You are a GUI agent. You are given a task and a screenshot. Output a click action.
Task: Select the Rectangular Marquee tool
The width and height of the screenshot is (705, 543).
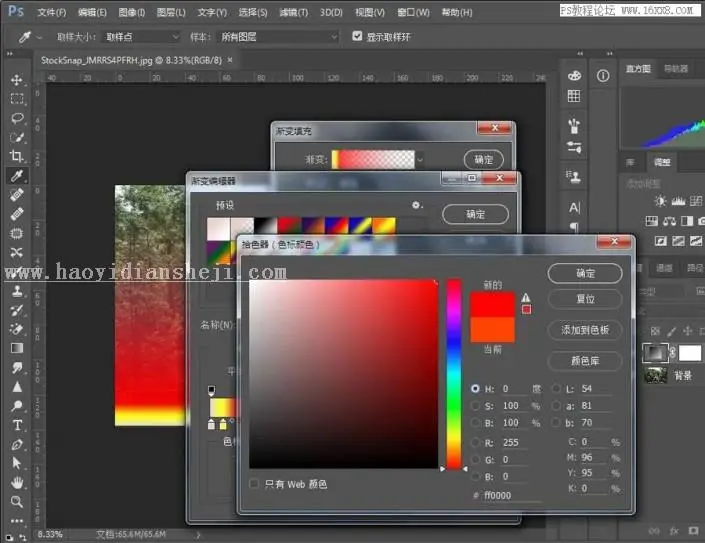point(17,99)
